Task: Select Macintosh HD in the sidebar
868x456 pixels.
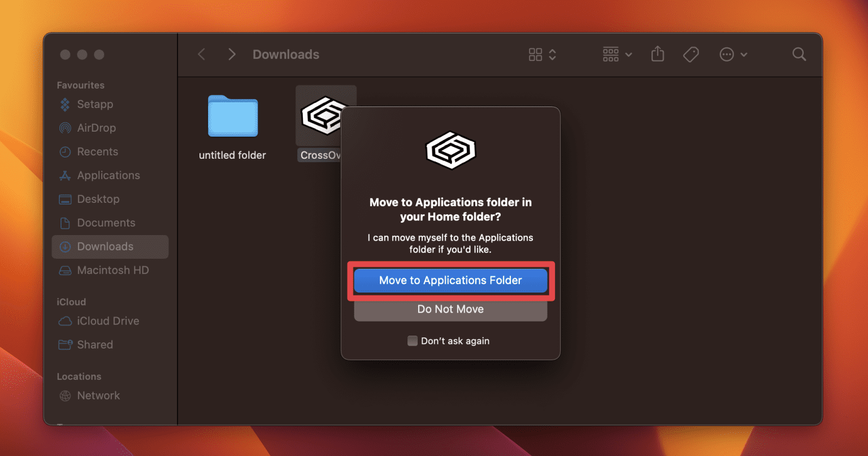Action: click(110, 270)
